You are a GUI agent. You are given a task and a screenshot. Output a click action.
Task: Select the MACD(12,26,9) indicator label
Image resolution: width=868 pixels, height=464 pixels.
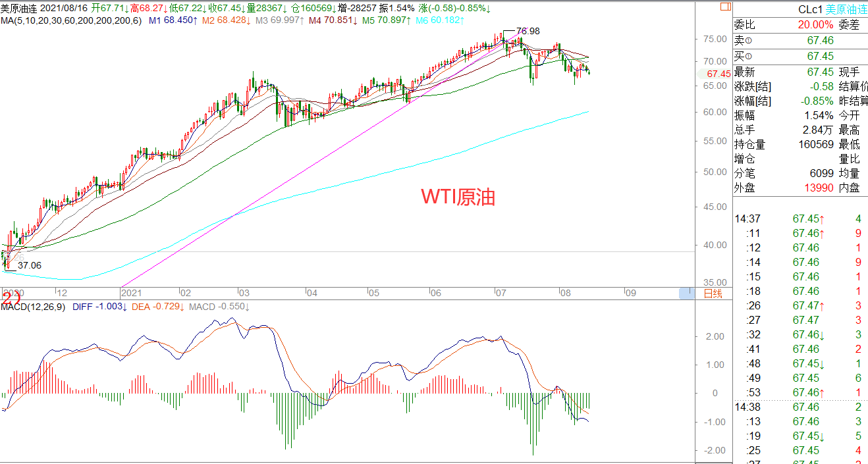pyautogui.click(x=33, y=307)
